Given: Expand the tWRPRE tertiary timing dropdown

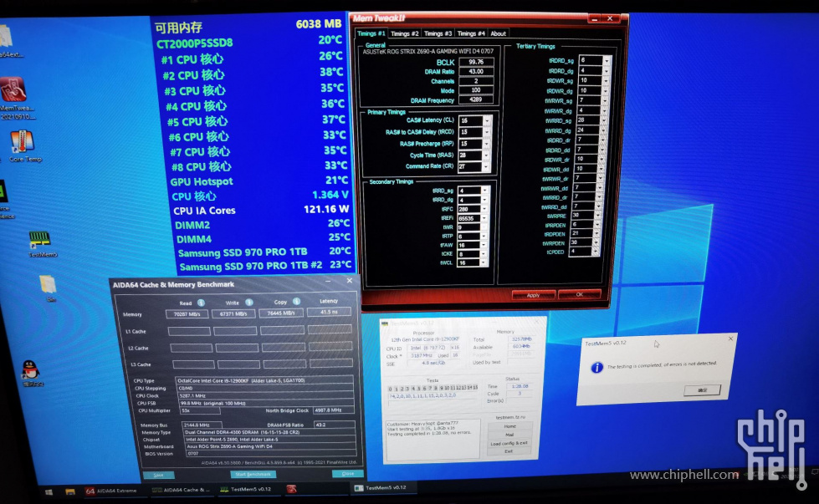Looking at the screenshot, I should 597,215.
